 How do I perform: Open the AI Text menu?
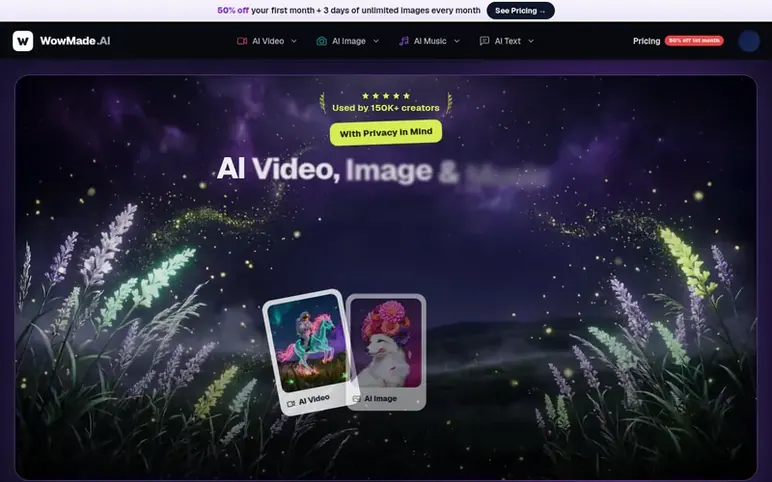(x=508, y=41)
